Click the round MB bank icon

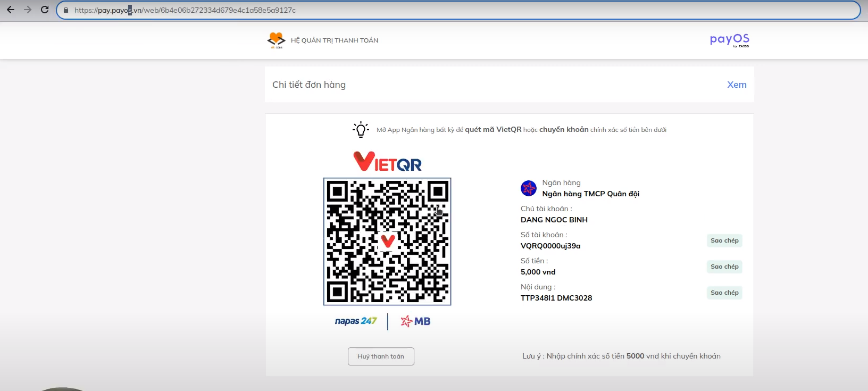pos(528,188)
